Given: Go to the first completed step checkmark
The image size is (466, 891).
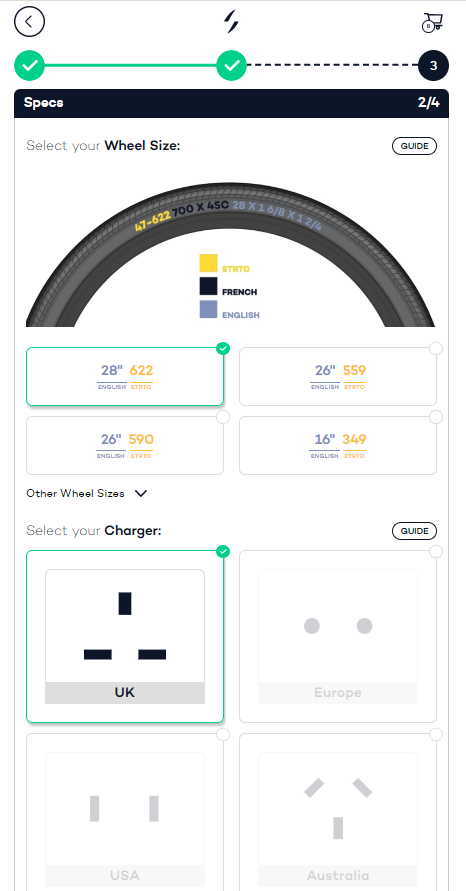Looking at the screenshot, I should click(x=30, y=66).
